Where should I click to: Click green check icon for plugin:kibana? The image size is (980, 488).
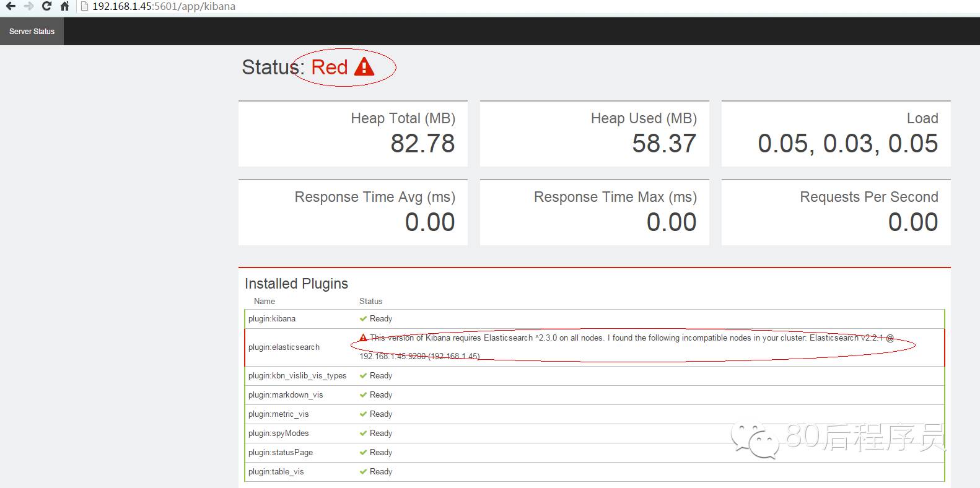click(x=364, y=319)
